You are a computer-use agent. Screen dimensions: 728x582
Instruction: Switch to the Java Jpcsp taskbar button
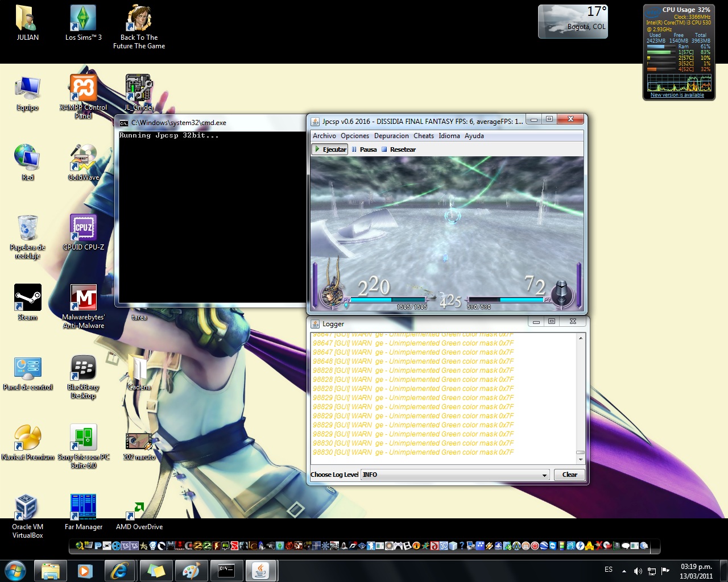261,571
